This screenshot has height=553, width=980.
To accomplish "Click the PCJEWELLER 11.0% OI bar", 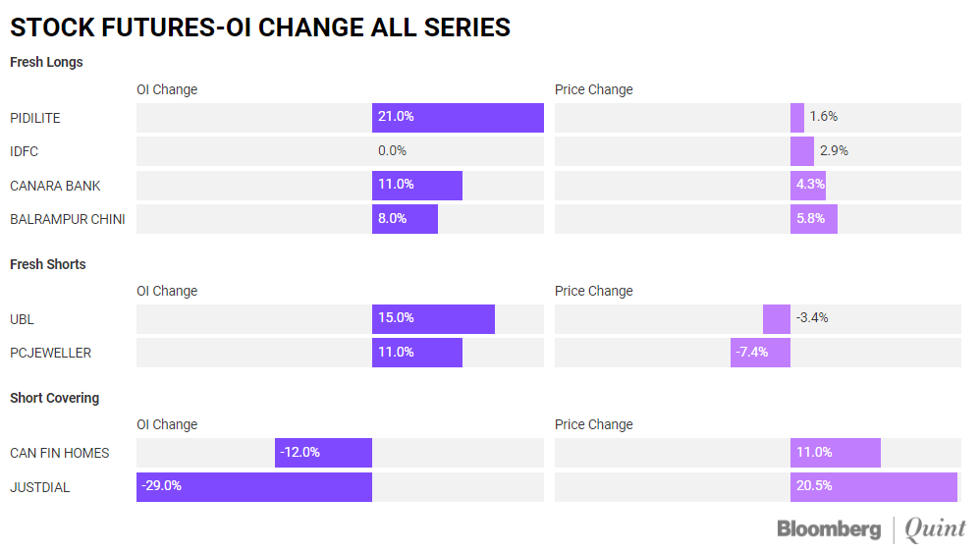I will tap(416, 353).
